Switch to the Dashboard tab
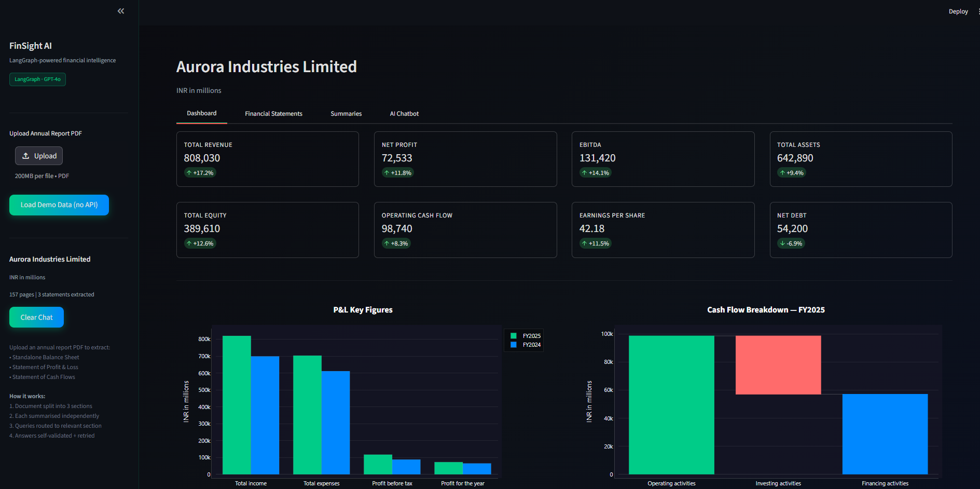Screen dimensions: 980x489 click(x=202, y=113)
